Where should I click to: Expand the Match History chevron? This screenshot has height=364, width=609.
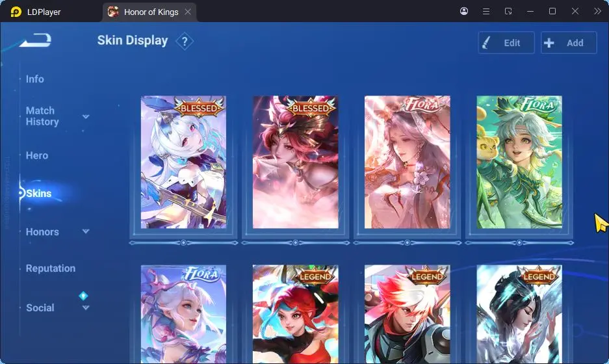coord(86,116)
